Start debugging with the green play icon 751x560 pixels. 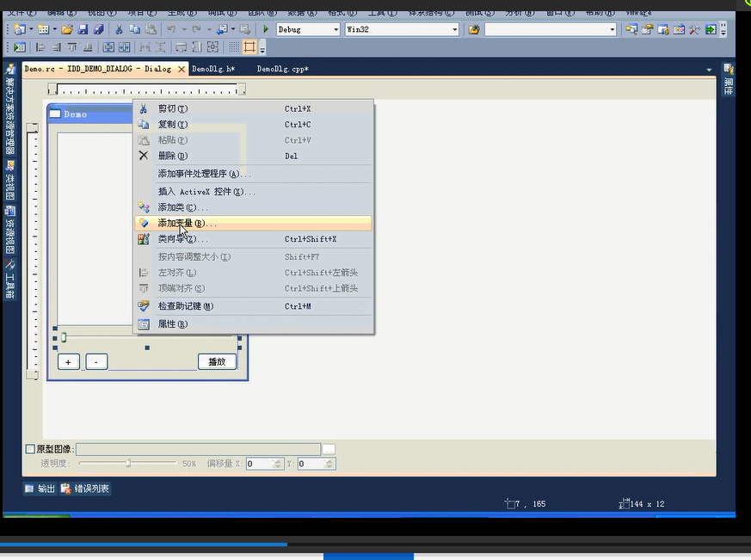click(x=265, y=30)
